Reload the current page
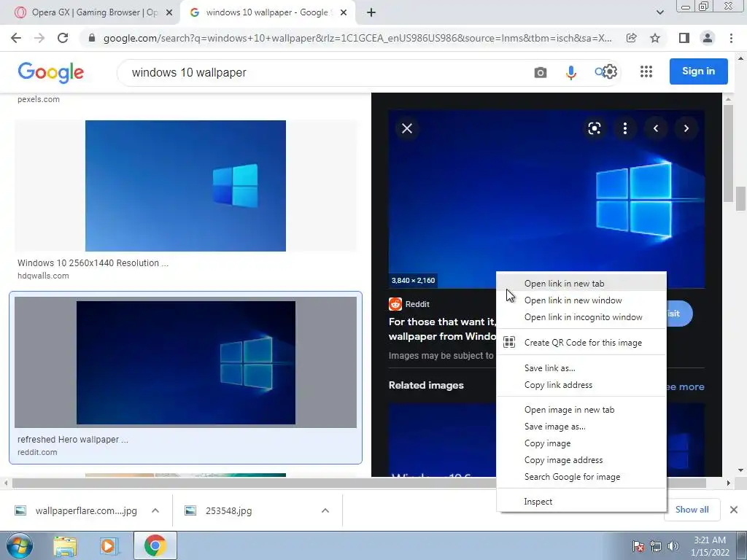747x560 pixels. [x=63, y=38]
